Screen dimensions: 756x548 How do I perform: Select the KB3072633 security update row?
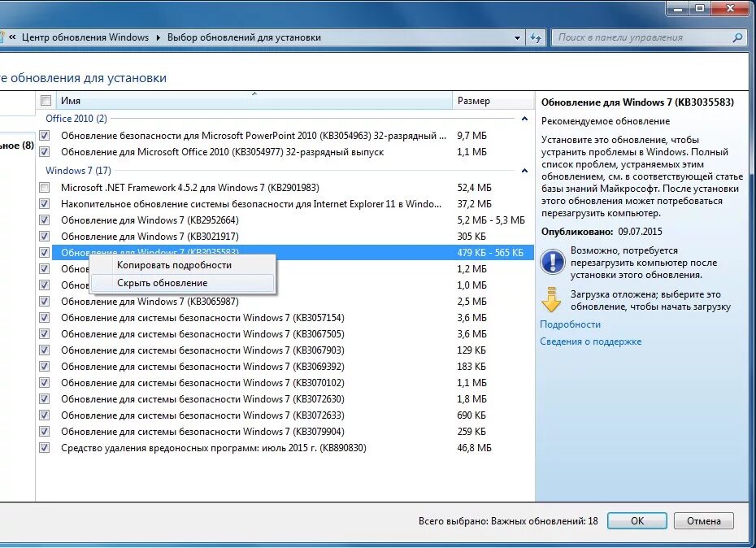(293, 415)
